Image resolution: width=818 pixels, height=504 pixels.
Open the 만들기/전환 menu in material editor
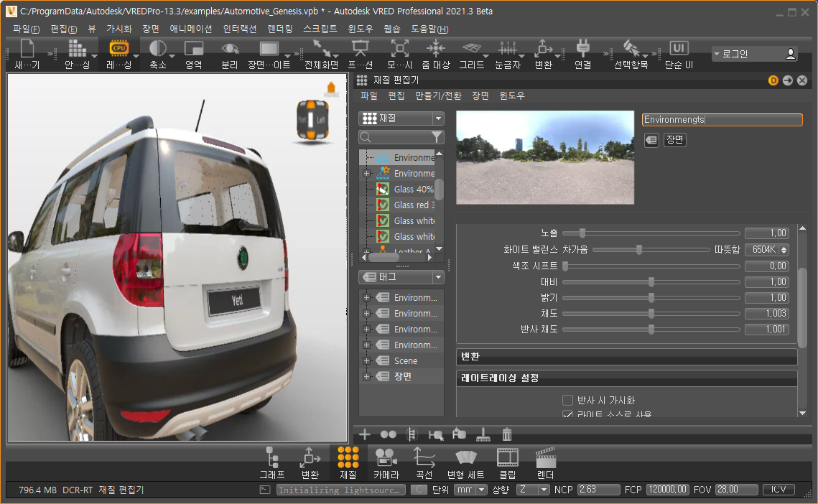(x=438, y=95)
